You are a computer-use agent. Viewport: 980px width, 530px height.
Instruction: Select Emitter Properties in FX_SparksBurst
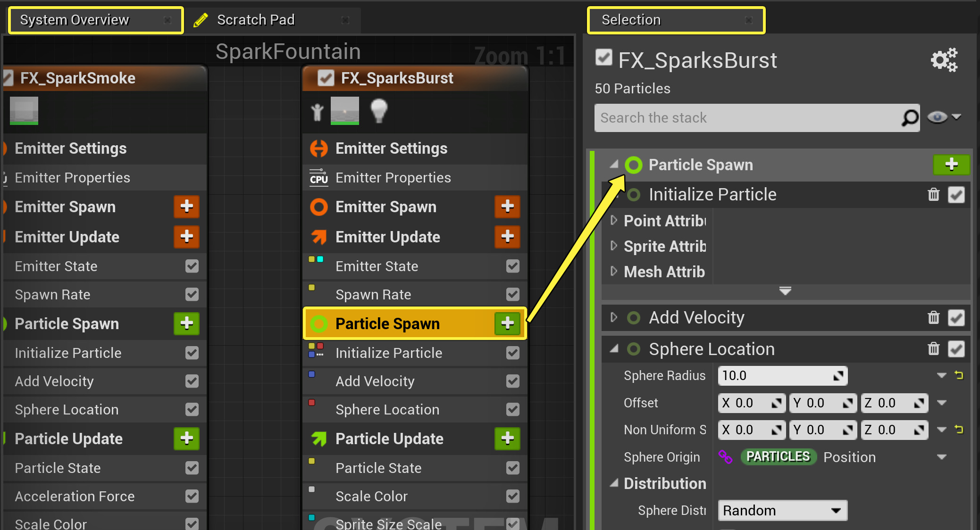point(393,178)
